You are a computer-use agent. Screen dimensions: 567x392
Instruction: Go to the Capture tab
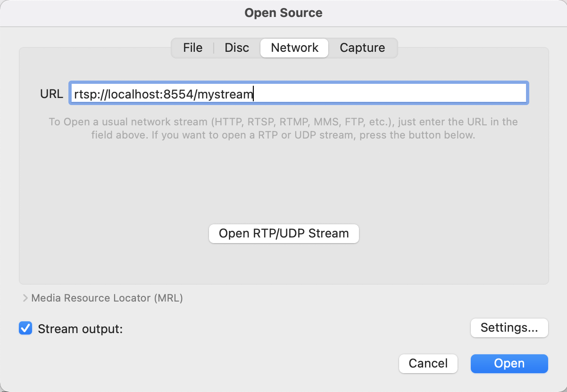(362, 48)
